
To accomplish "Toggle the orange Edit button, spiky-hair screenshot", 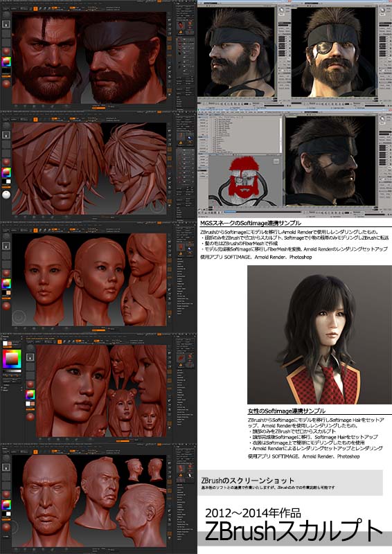I will [x=35, y=119].
